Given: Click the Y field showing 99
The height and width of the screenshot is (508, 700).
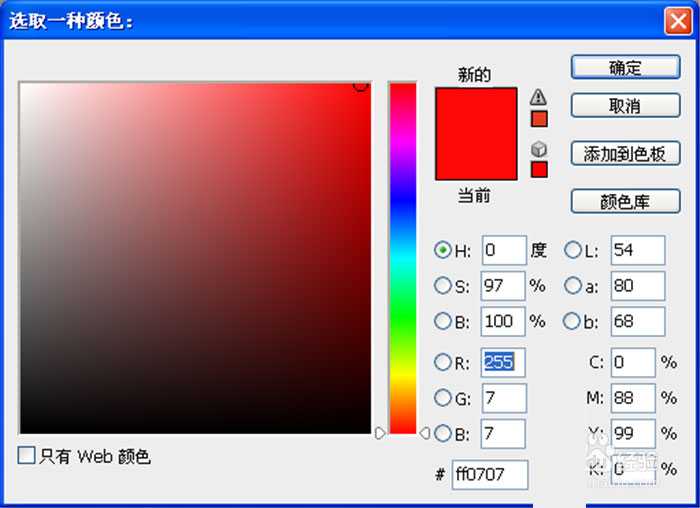Looking at the screenshot, I should pos(633,433).
